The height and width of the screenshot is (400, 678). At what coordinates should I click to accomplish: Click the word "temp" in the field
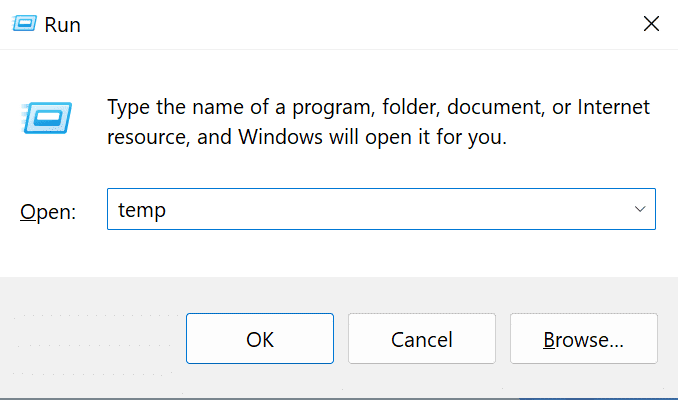141,210
